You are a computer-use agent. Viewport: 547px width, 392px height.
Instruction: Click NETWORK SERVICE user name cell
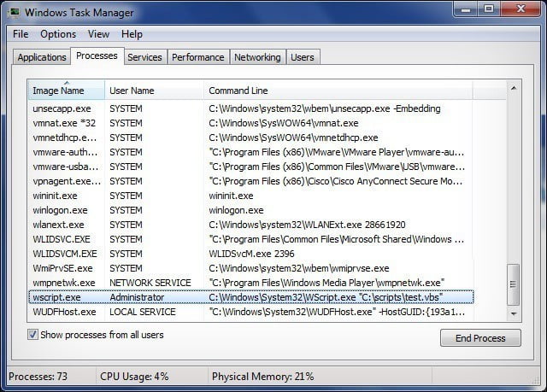point(150,283)
